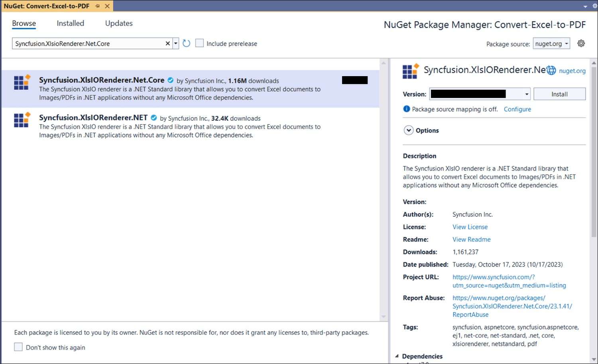
Task: Pin the NuGet document tab
Action: [98, 6]
